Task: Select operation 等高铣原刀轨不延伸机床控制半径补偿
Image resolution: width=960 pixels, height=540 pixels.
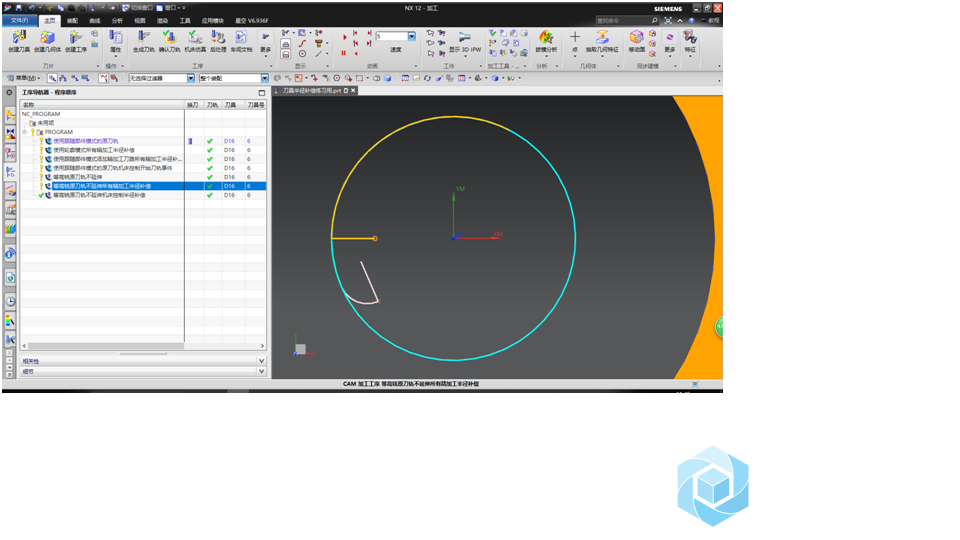Action: [x=99, y=195]
